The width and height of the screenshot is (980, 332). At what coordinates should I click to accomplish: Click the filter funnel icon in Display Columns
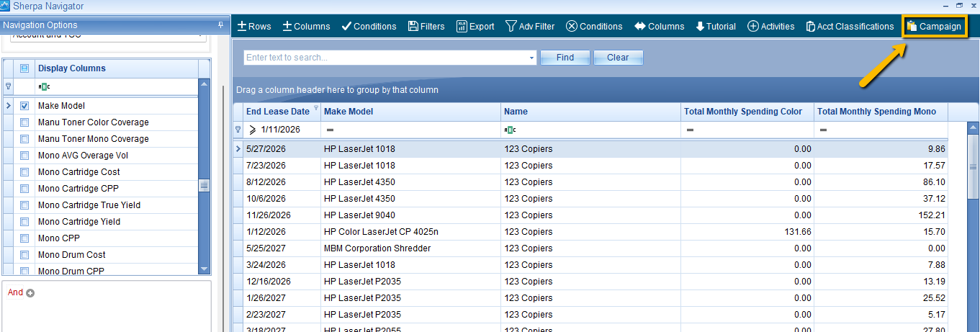tap(9, 86)
